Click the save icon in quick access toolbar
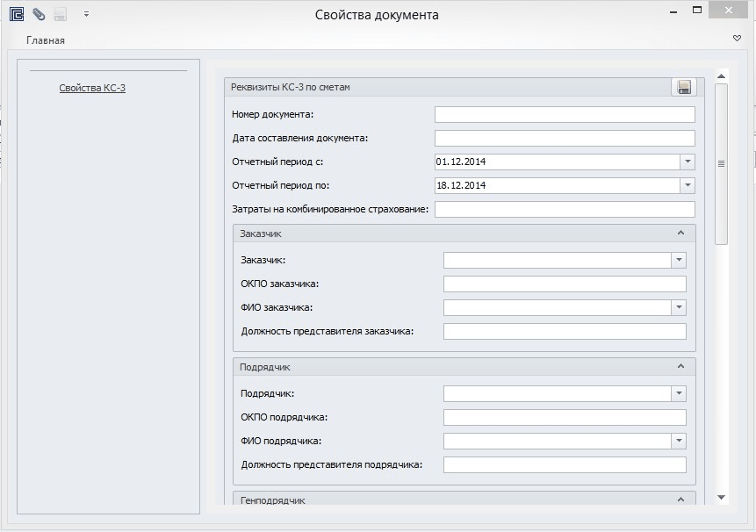The image size is (756, 532). coord(61,14)
